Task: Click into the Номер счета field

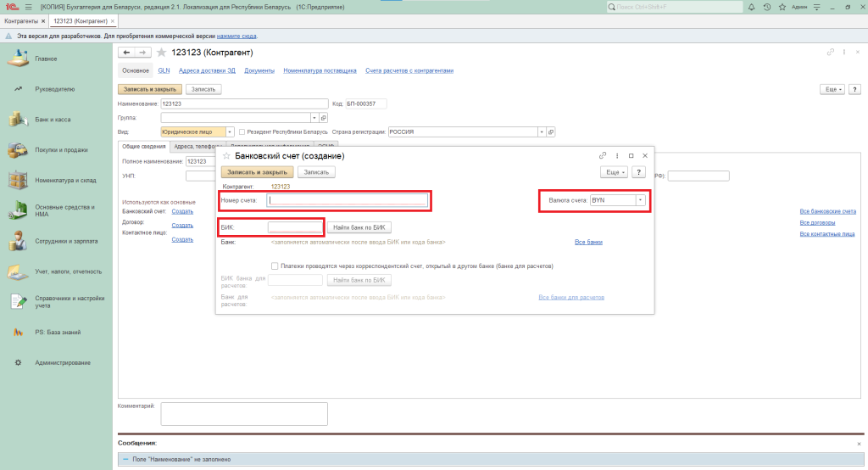Action: (x=348, y=201)
